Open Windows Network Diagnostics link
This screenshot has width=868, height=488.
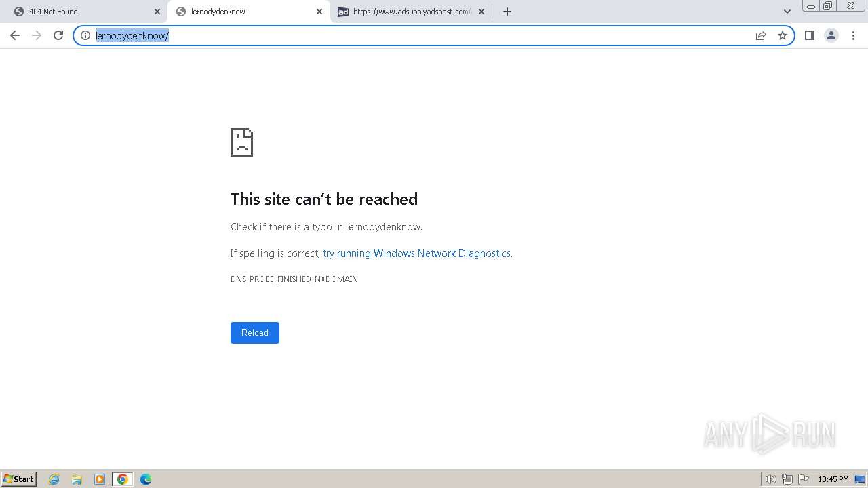tap(416, 253)
